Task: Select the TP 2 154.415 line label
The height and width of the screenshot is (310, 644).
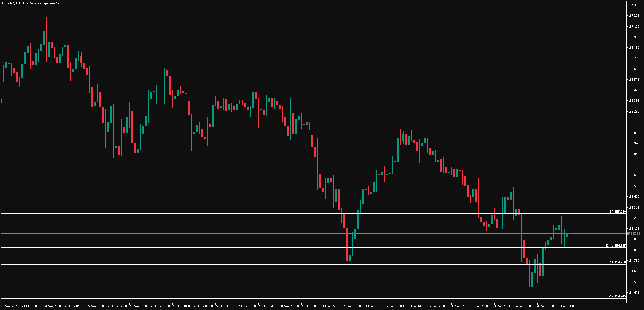Action: pos(616,296)
